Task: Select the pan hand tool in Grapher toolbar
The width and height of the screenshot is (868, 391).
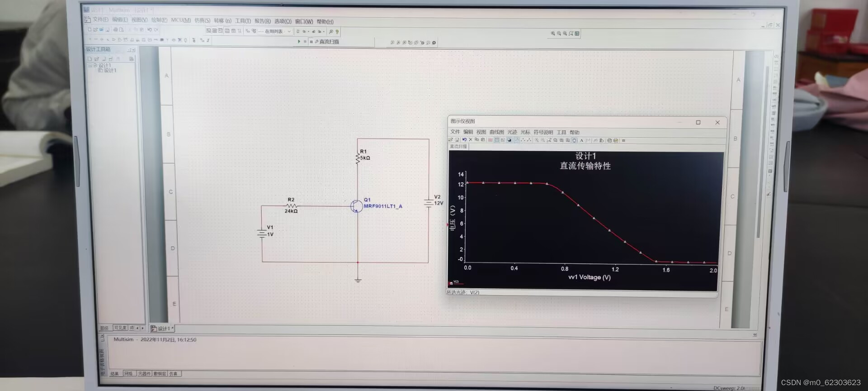Action: coord(574,140)
